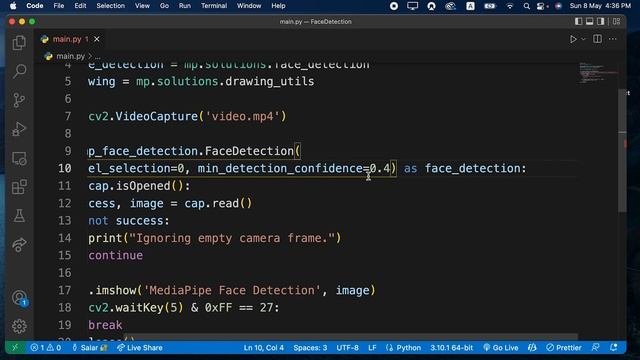Show errors and warnings count in status bar

[46, 348]
